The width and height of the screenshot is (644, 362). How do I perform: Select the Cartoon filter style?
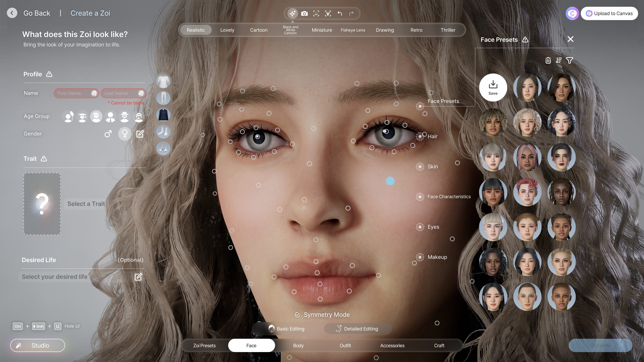259,30
